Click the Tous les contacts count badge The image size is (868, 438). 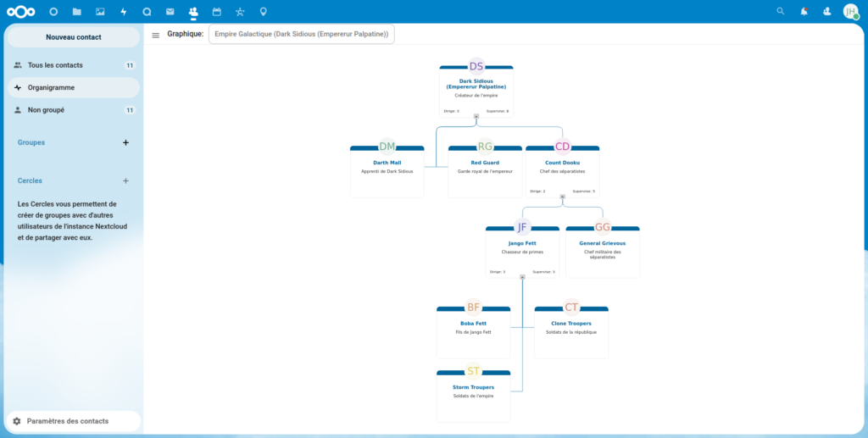(x=130, y=65)
